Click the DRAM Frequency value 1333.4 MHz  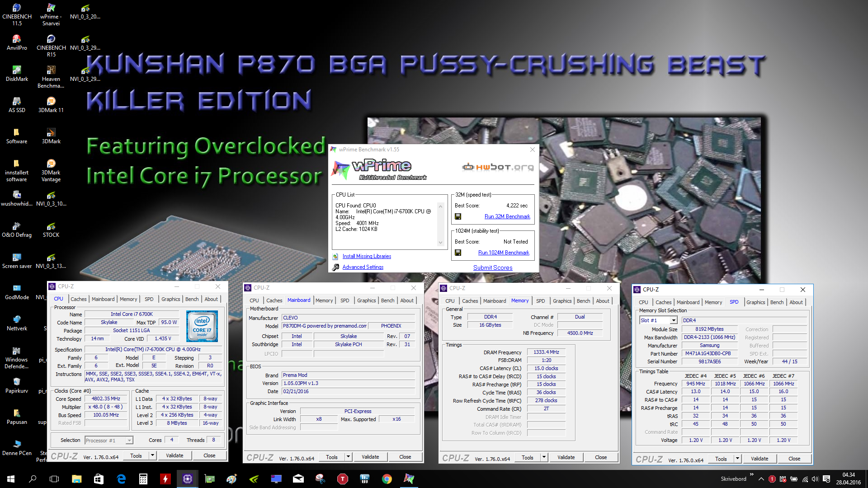(x=546, y=352)
